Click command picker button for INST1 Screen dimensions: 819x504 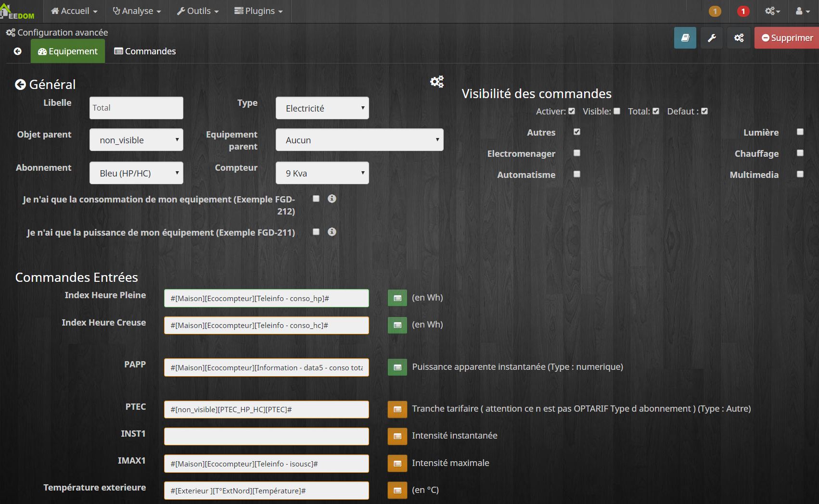pyautogui.click(x=397, y=436)
